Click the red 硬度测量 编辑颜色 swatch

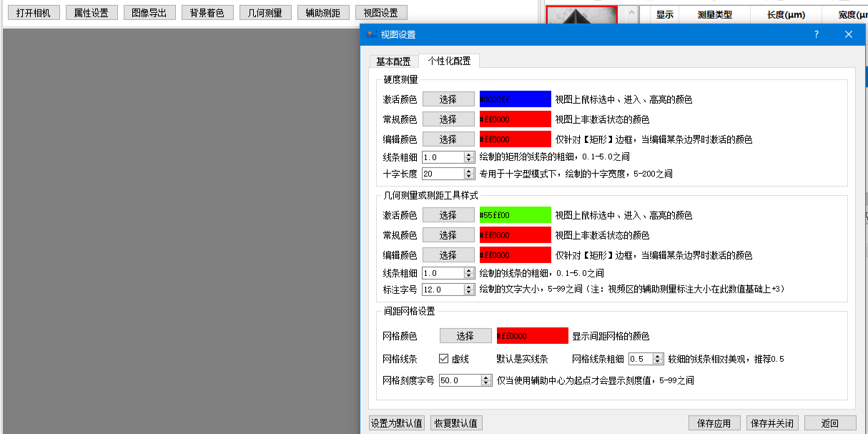tap(515, 139)
